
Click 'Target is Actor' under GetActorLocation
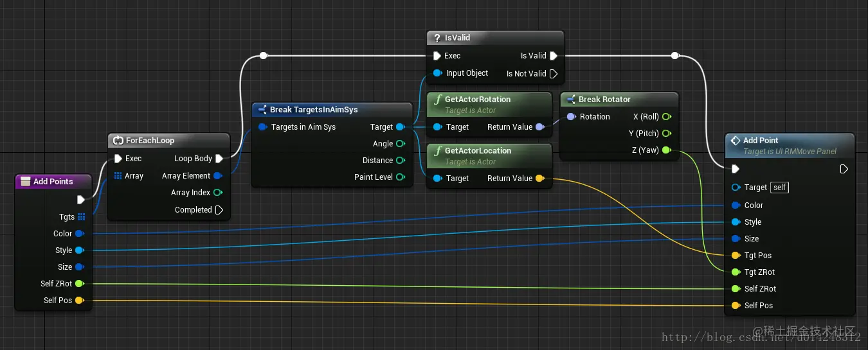coord(471,162)
